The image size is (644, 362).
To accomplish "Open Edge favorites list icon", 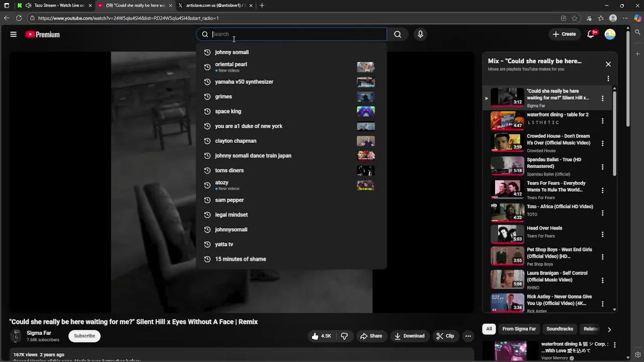I will coord(601,18).
